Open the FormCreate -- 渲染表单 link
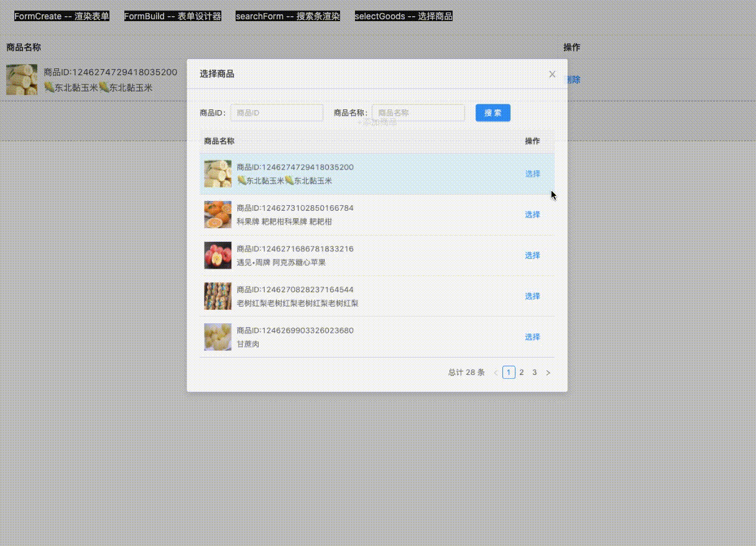The width and height of the screenshot is (756, 546). (x=62, y=16)
